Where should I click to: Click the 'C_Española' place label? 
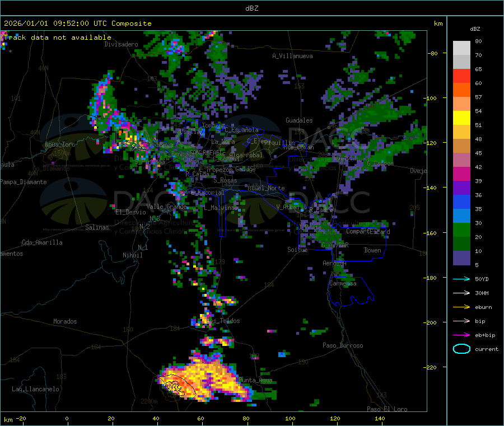pos(242,130)
